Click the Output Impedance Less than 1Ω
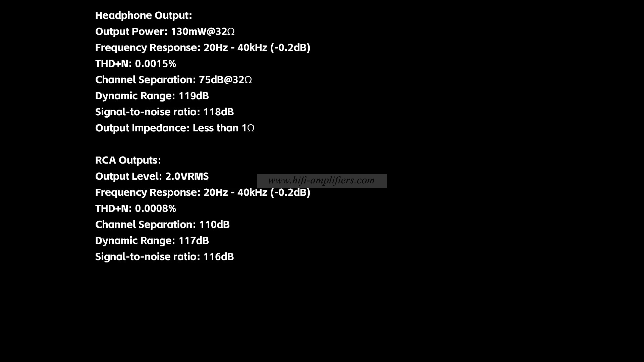 175,128
